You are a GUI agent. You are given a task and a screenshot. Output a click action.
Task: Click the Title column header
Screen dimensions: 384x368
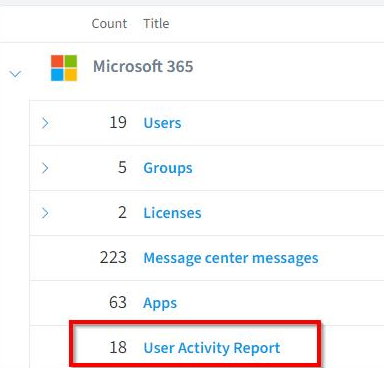156,23
